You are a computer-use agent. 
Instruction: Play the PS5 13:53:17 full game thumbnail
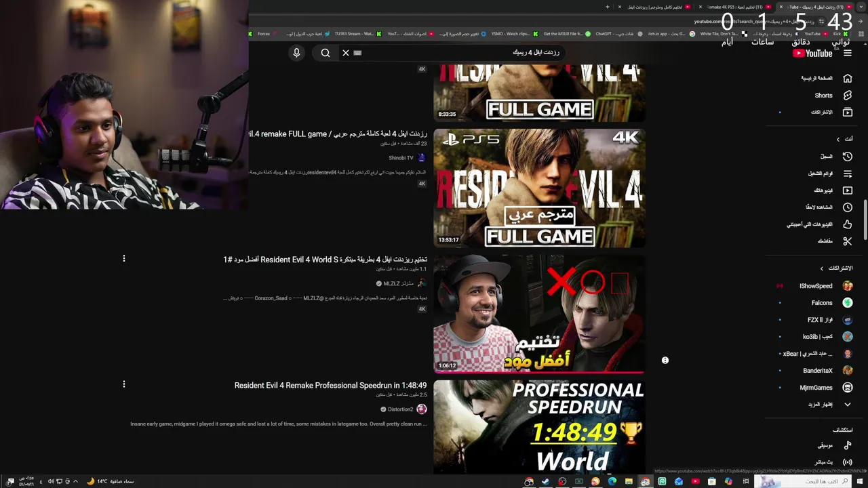pos(539,188)
